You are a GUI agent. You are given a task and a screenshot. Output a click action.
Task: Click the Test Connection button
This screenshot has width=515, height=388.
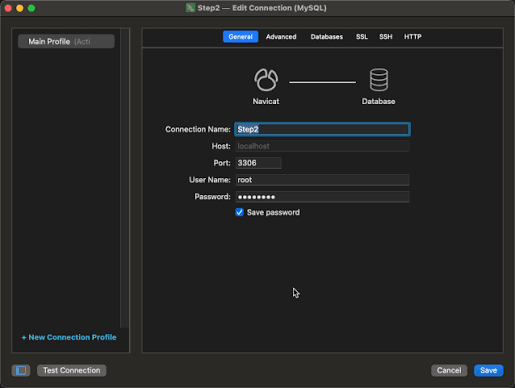click(72, 370)
